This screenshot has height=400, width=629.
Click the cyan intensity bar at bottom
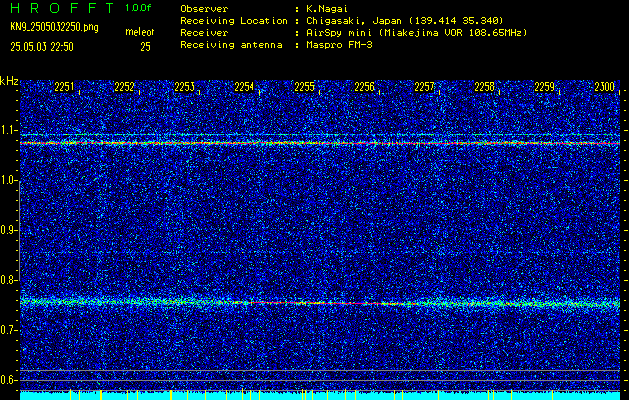pos(320,395)
